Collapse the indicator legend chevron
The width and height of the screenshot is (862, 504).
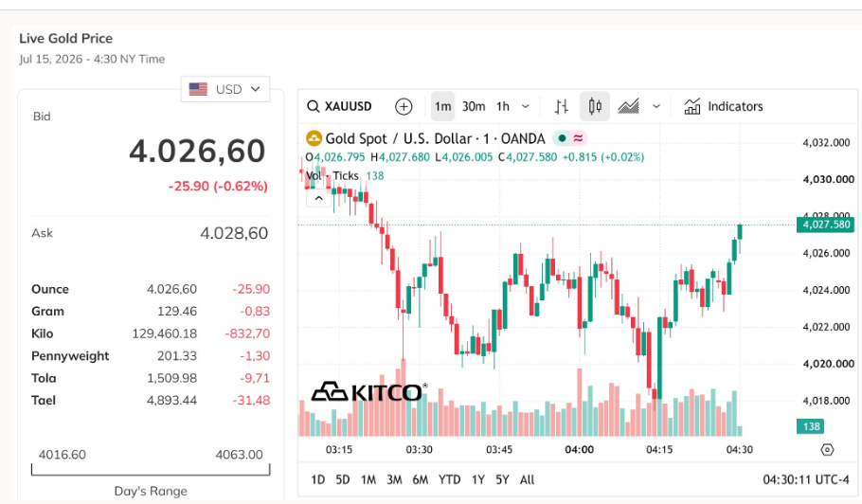319,198
